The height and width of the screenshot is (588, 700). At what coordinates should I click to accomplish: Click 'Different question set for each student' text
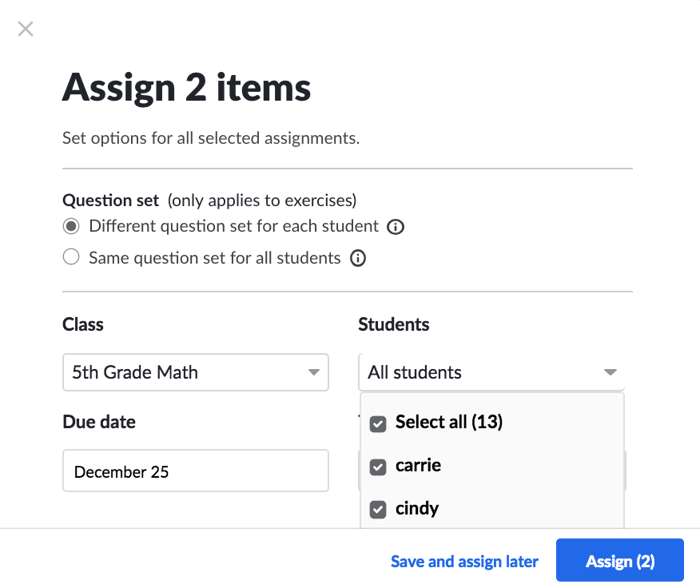point(233,226)
